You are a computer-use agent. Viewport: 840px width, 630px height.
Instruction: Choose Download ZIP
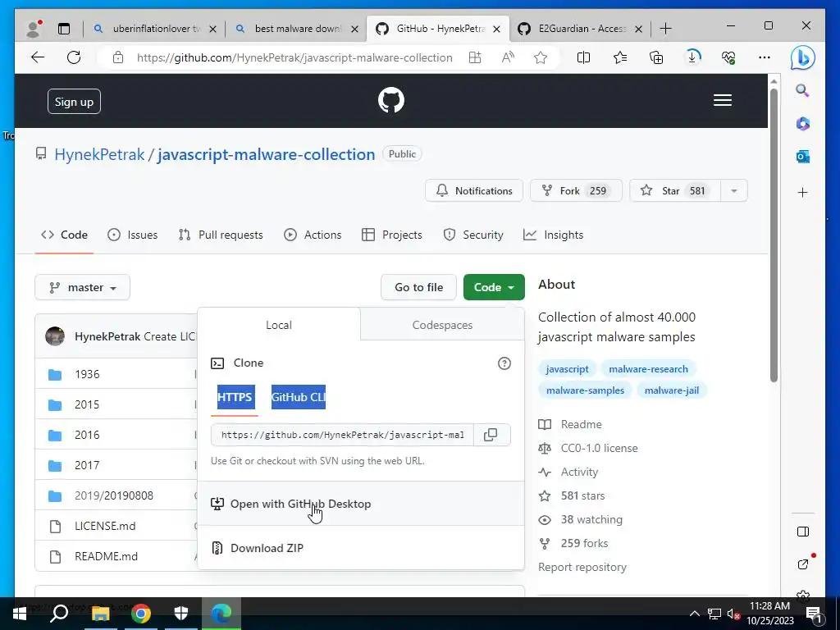pyautogui.click(x=361, y=548)
